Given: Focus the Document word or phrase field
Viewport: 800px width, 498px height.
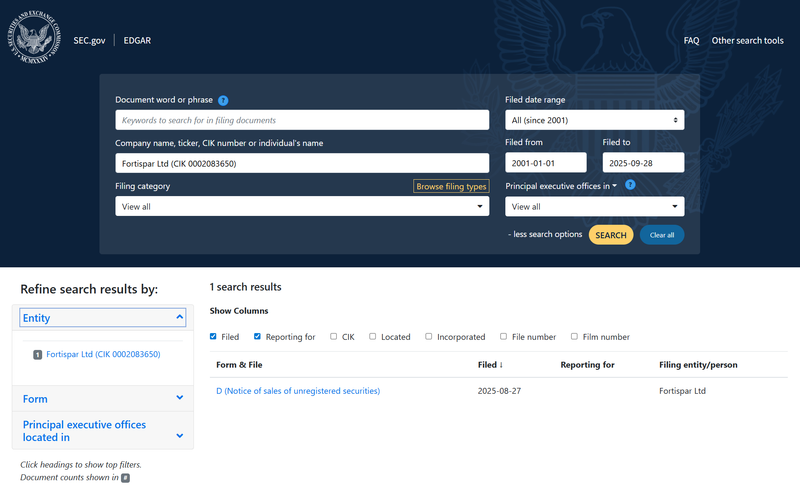Looking at the screenshot, I should [302, 120].
